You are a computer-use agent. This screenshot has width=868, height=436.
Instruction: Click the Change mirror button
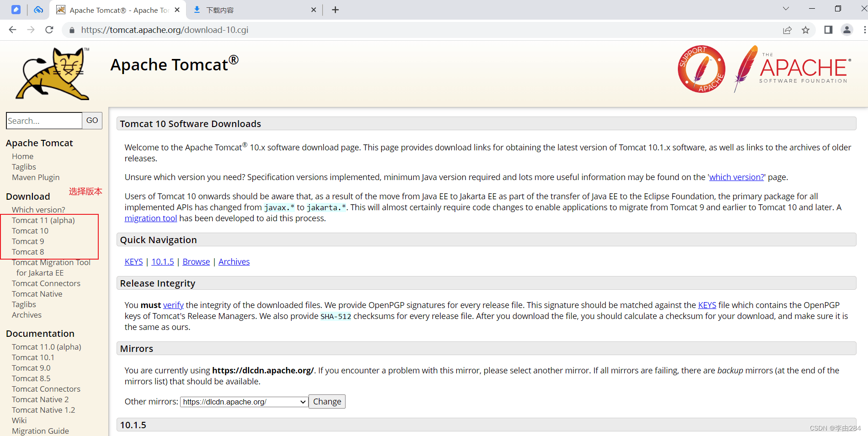[x=327, y=402]
